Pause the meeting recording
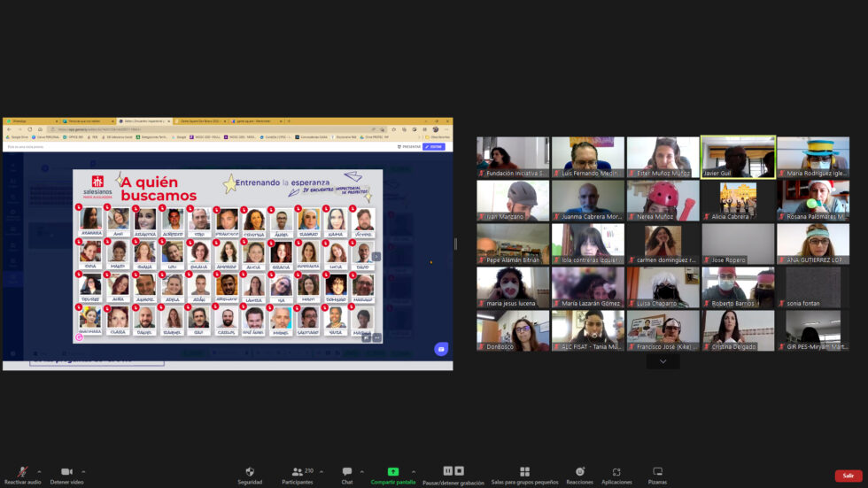 pyautogui.click(x=447, y=471)
